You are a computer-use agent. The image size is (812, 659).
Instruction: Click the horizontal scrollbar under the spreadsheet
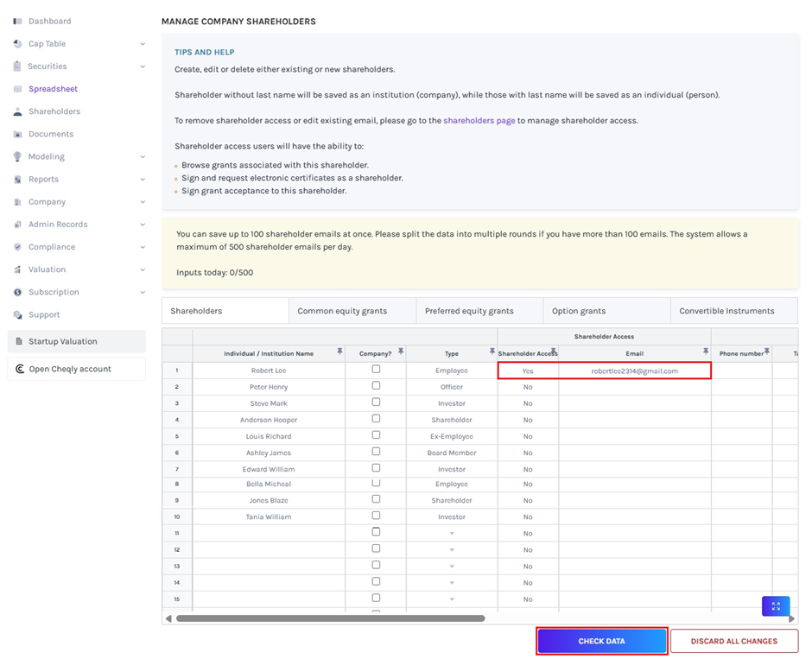(x=330, y=618)
